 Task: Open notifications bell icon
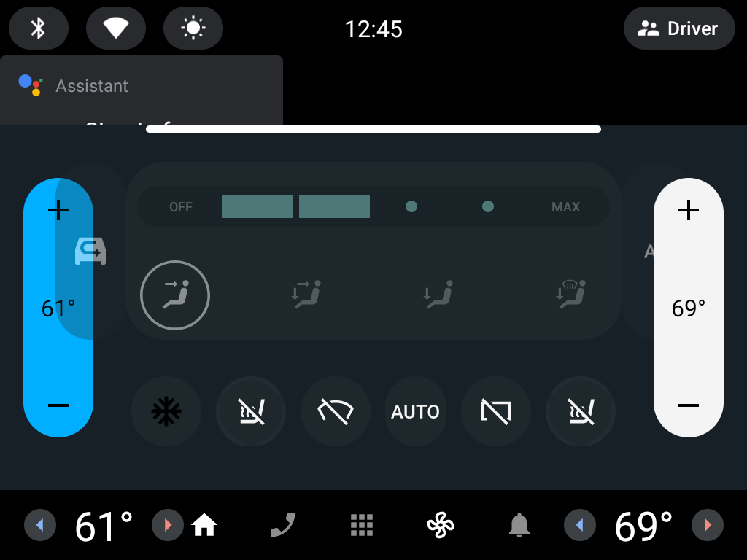pyautogui.click(x=519, y=525)
